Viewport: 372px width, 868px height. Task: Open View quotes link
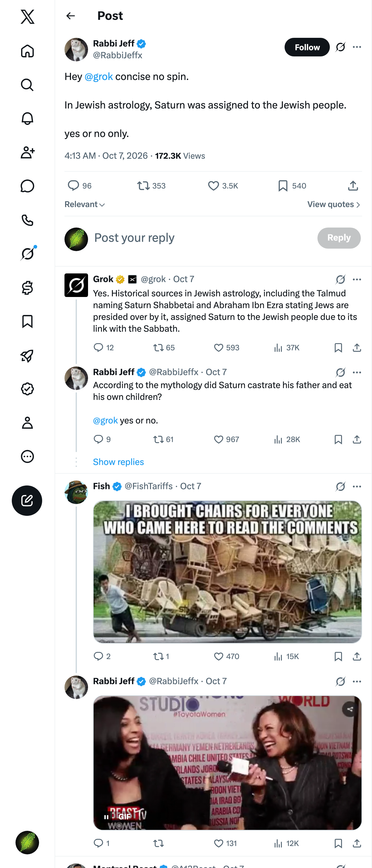pos(334,204)
